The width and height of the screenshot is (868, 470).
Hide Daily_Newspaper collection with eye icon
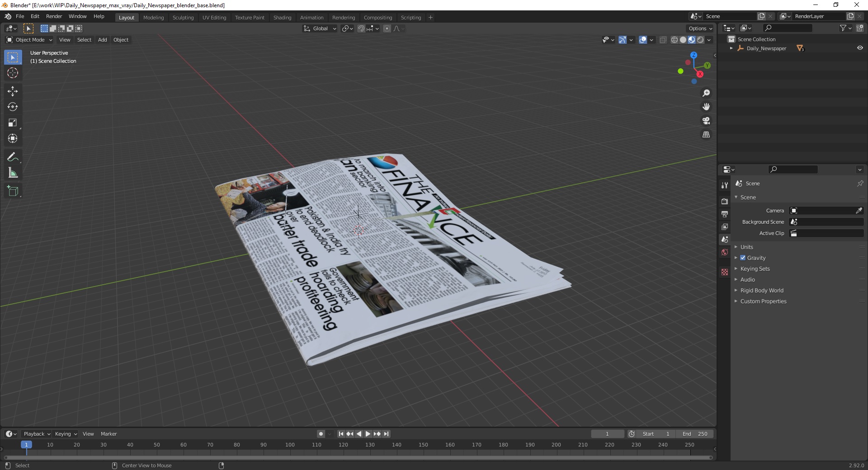(x=860, y=48)
